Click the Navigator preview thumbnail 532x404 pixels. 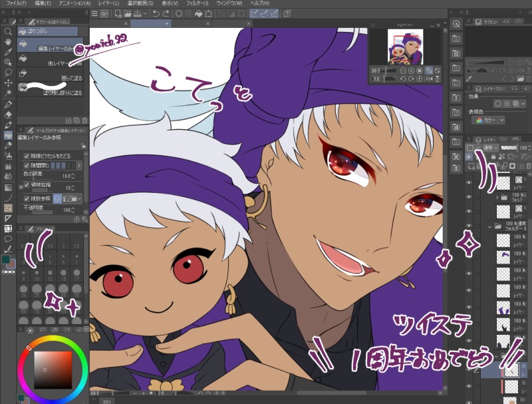[x=406, y=46]
